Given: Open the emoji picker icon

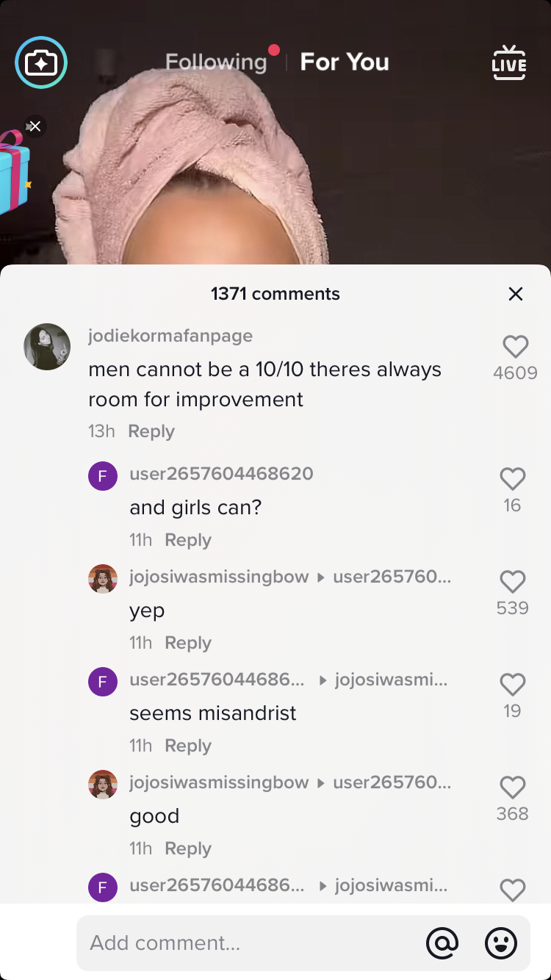Looking at the screenshot, I should [501, 943].
